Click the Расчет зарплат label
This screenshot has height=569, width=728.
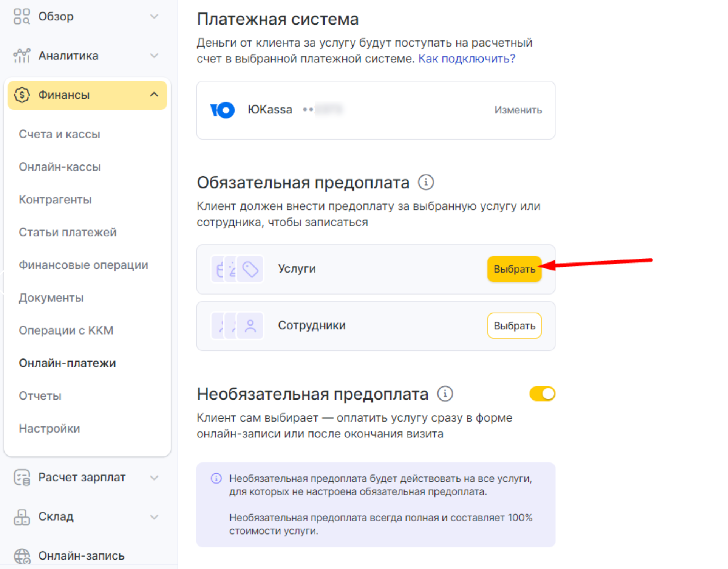(x=82, y=478)
